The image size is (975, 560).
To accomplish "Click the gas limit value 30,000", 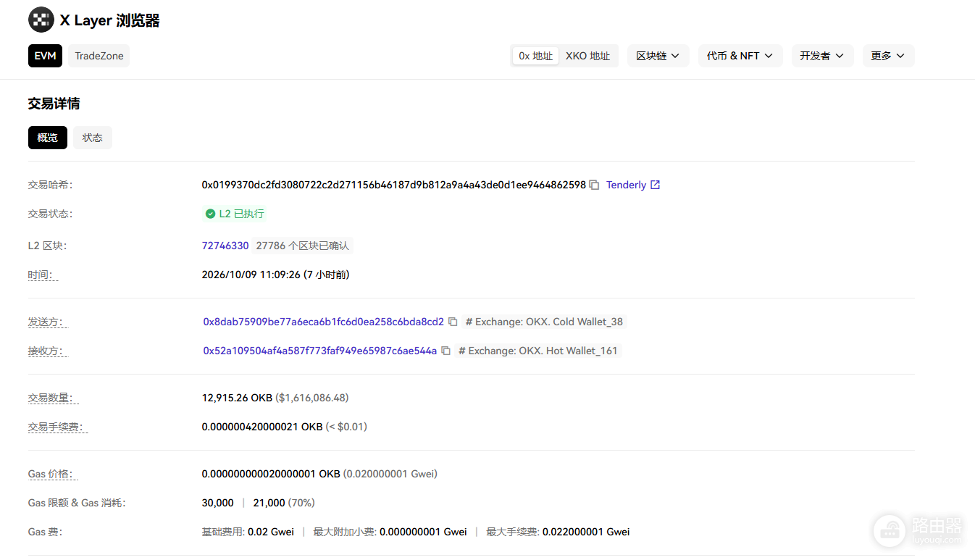I will coord(218,503).
